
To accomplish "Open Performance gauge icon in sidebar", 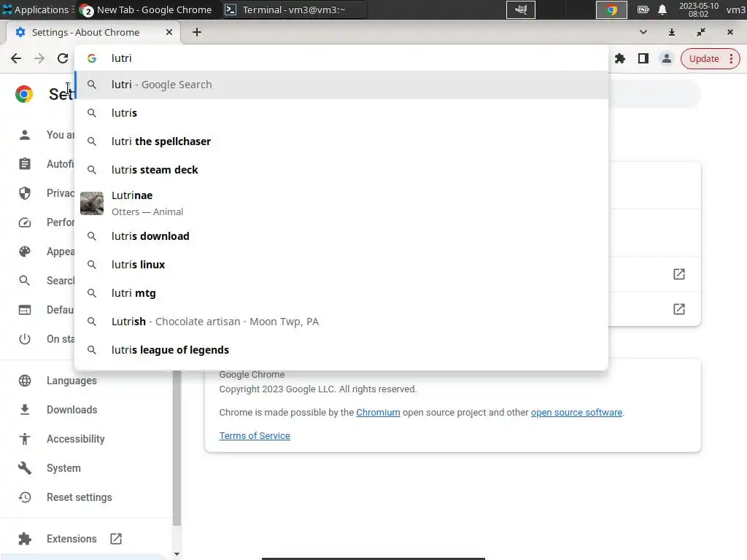I will [x=25, y=222].
